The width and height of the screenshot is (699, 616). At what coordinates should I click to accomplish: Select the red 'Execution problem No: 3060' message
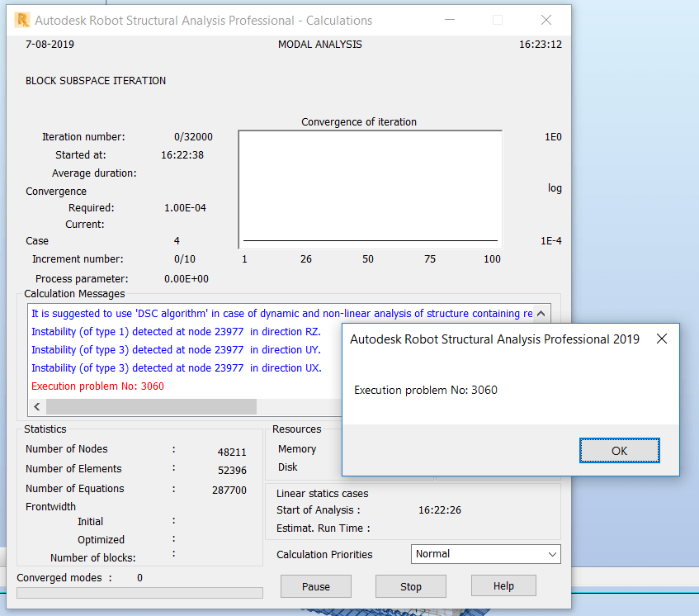tap(97, 386)
